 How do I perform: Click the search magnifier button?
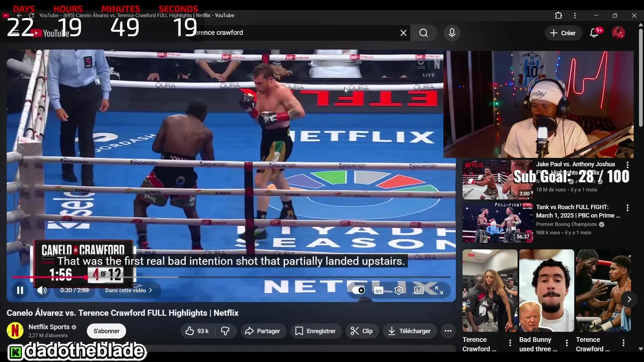[x=424, y=33]
